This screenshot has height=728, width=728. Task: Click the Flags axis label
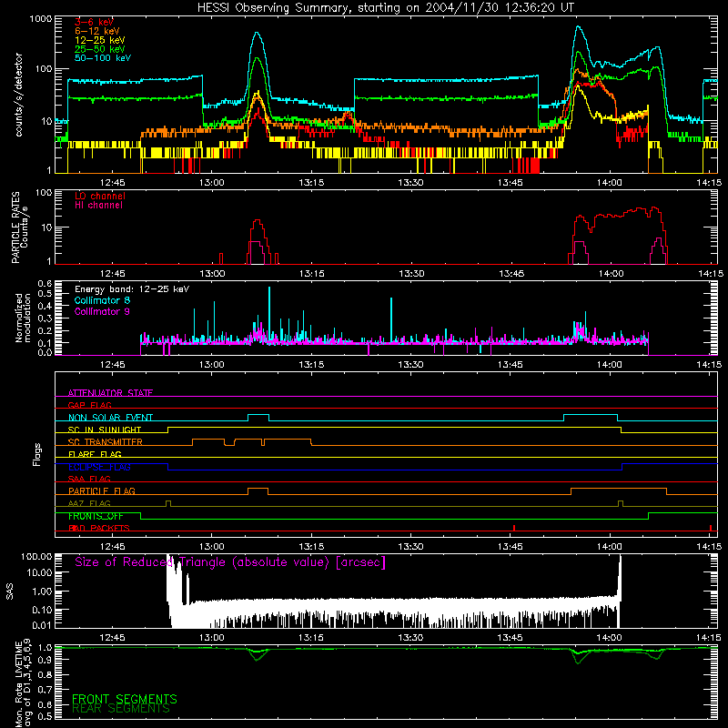pyautogui.click(x=37, y=454)
